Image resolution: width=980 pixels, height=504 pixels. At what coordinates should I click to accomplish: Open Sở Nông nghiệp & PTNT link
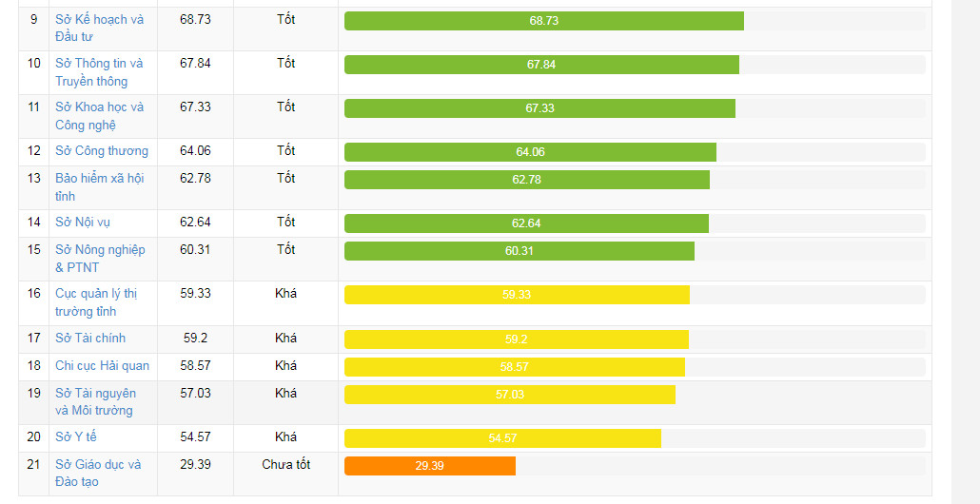tap(100, 258)
